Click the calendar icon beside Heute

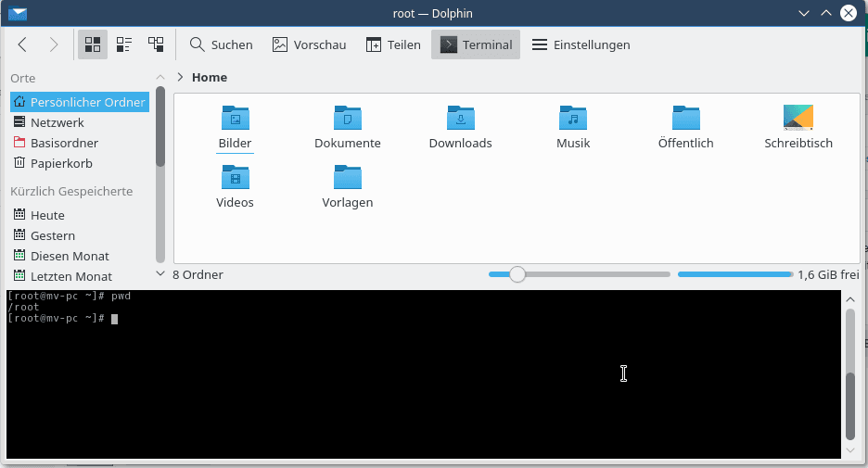click(19, 214)
